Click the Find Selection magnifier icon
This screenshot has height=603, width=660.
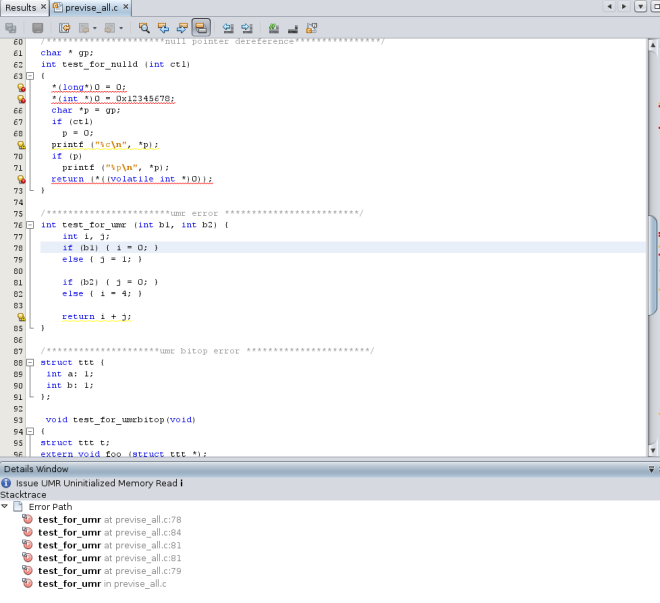(144, 28)
